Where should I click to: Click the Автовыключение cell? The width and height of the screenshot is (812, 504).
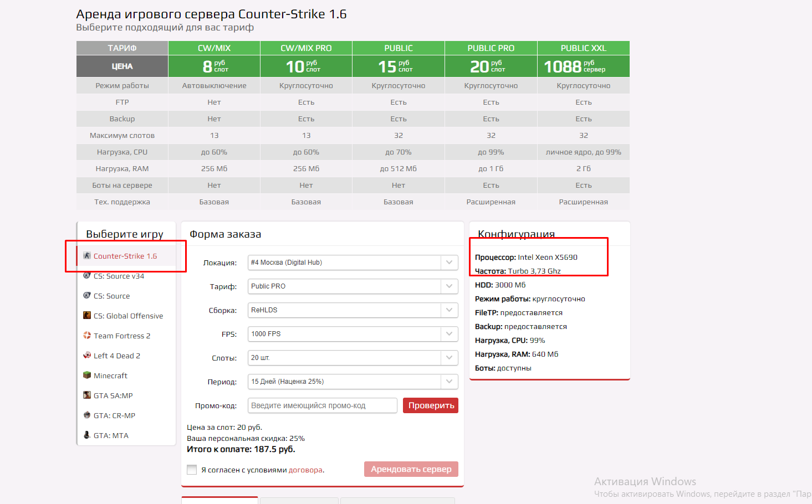click(214, 86)
